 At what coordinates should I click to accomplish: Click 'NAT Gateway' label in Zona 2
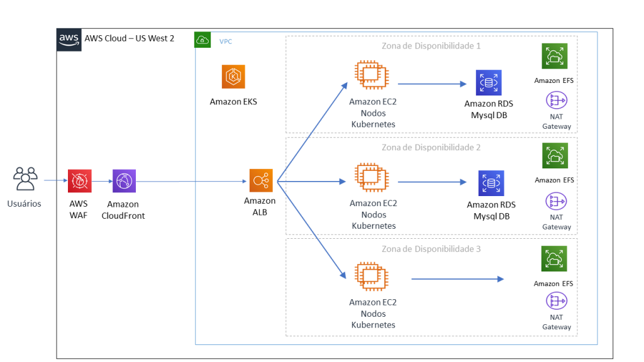(557, 222)
